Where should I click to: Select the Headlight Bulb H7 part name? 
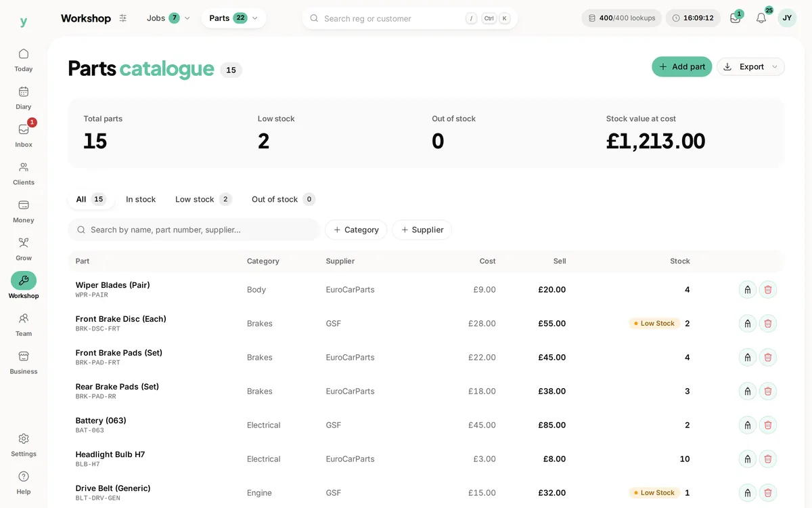point(110,454)
